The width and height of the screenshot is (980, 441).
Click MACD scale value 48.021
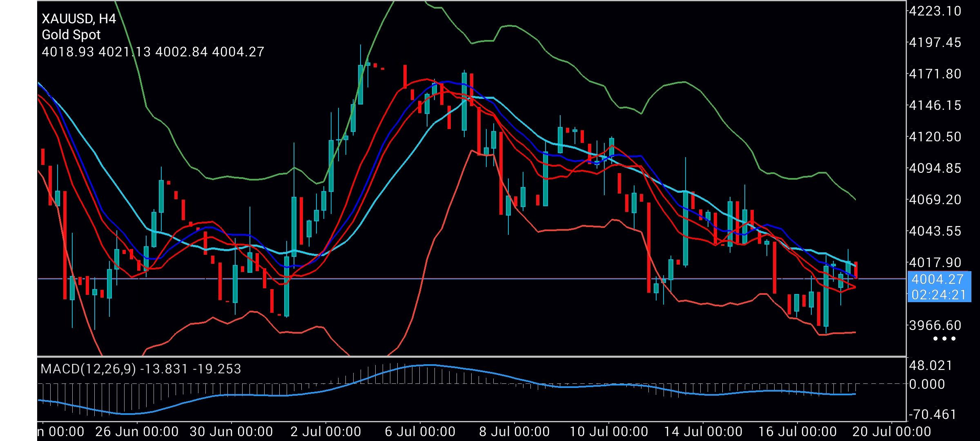click(931, 365)
